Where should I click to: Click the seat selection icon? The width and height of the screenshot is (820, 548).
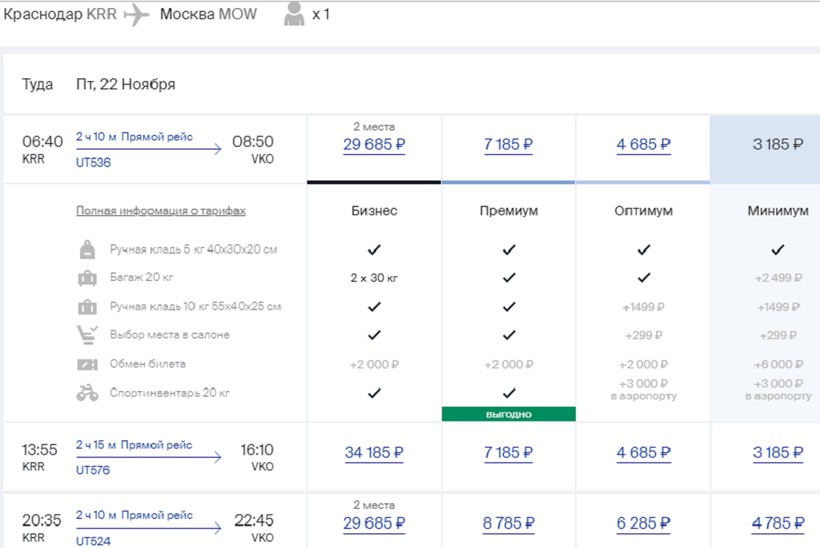pos(88,335)
